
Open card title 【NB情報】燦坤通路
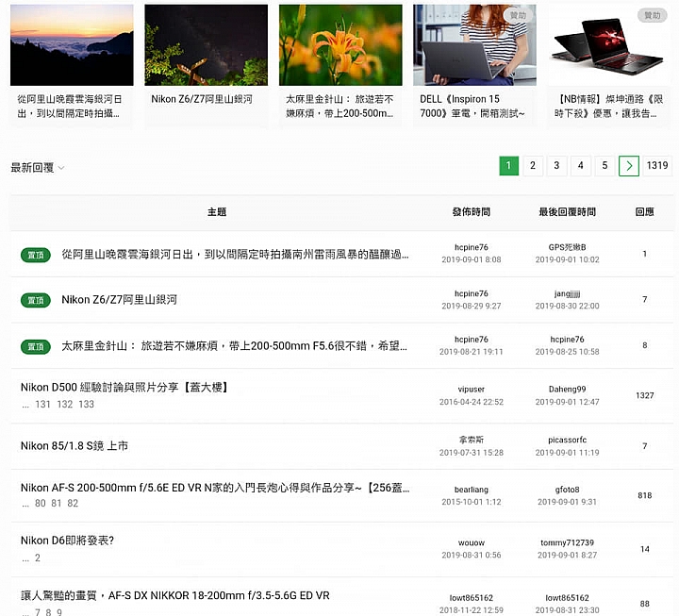pos(608,107)
